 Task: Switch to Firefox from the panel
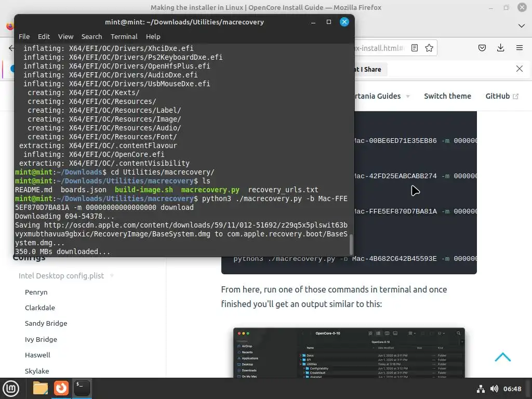[x=61, y=388]
